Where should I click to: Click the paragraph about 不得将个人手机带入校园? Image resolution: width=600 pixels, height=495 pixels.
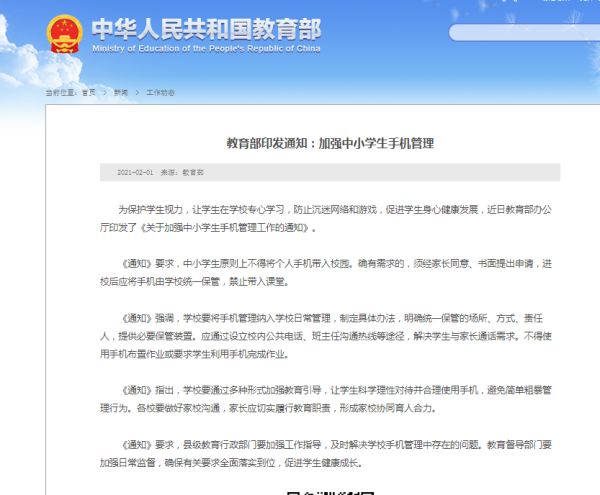(x=326, y=273)
